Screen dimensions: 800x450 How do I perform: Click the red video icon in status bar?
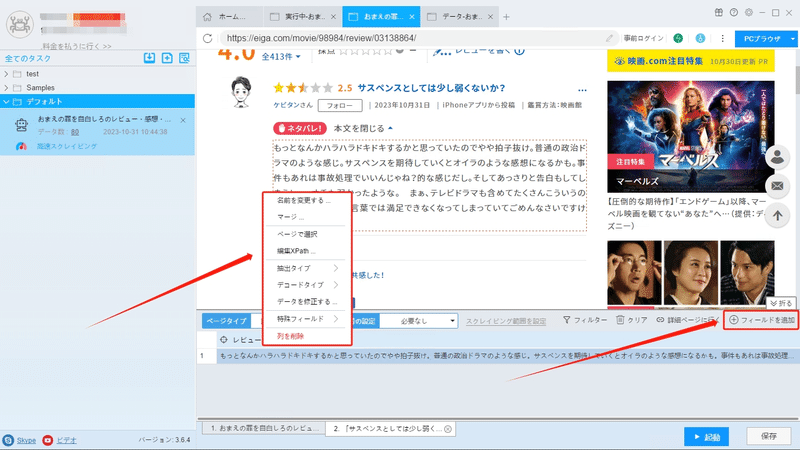[x=47, y=440]
